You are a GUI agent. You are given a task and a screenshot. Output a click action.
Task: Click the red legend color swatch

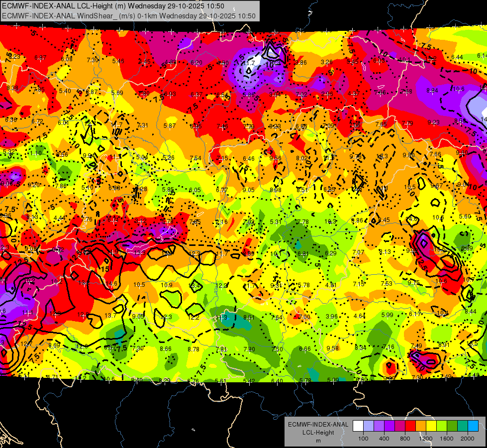pos(410,426)
